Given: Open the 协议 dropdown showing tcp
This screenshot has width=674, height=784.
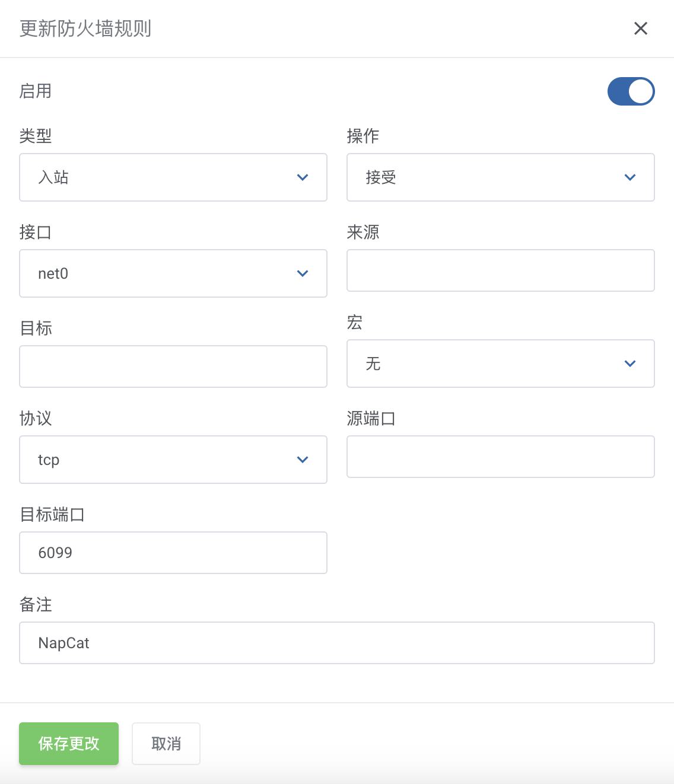Looking at the screenshot, I should (x=173, y=460).
